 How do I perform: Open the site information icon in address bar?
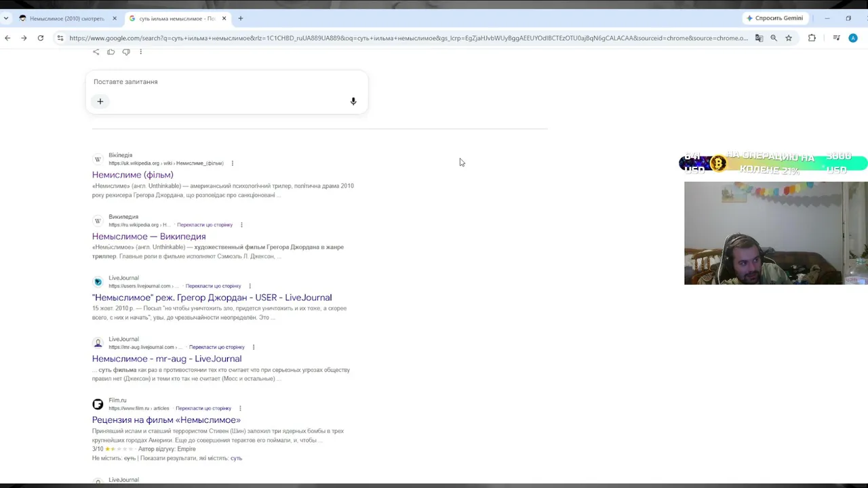(x=60, y=38)
